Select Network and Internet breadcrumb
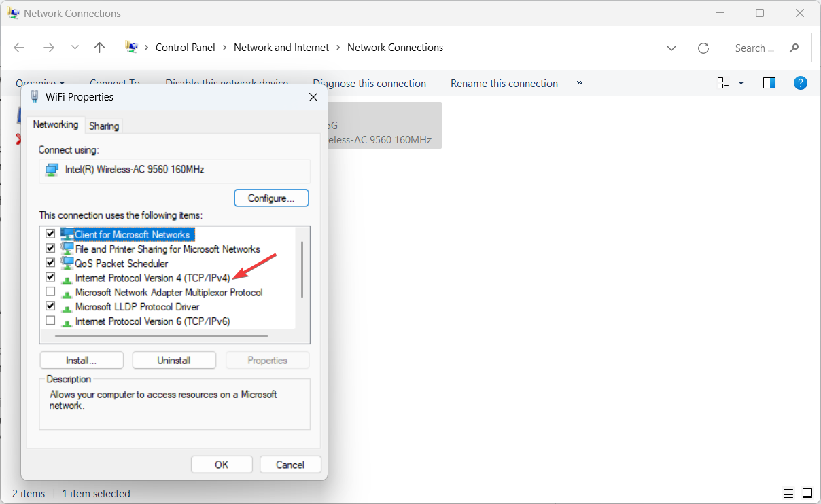The width and height of the screenshot is (821, 504). (281, 48)
